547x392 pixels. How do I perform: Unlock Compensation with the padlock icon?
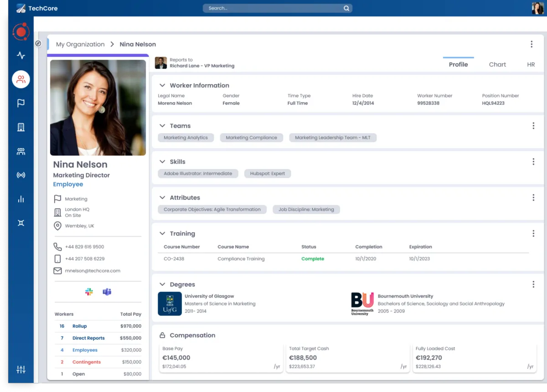[x=162, y=335]
